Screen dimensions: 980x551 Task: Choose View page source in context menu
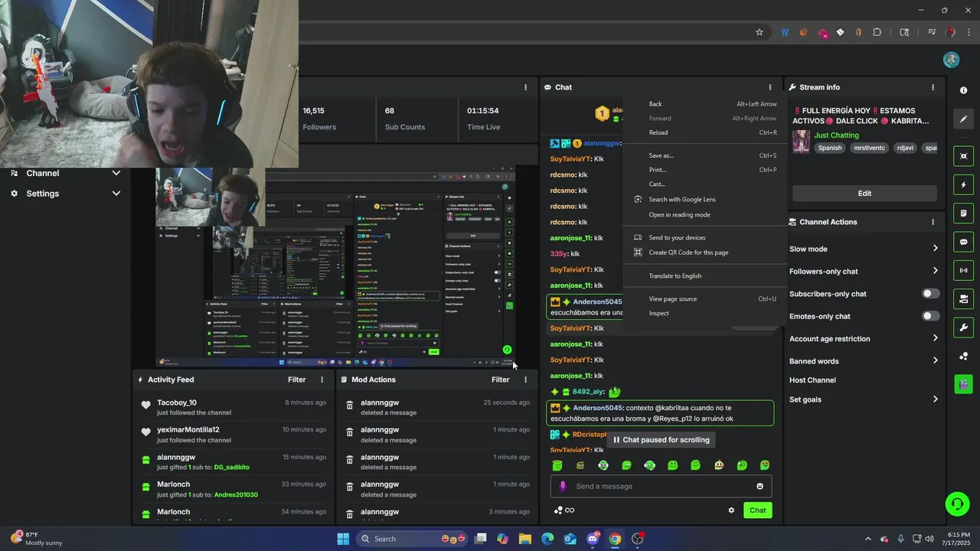point(704,298)
